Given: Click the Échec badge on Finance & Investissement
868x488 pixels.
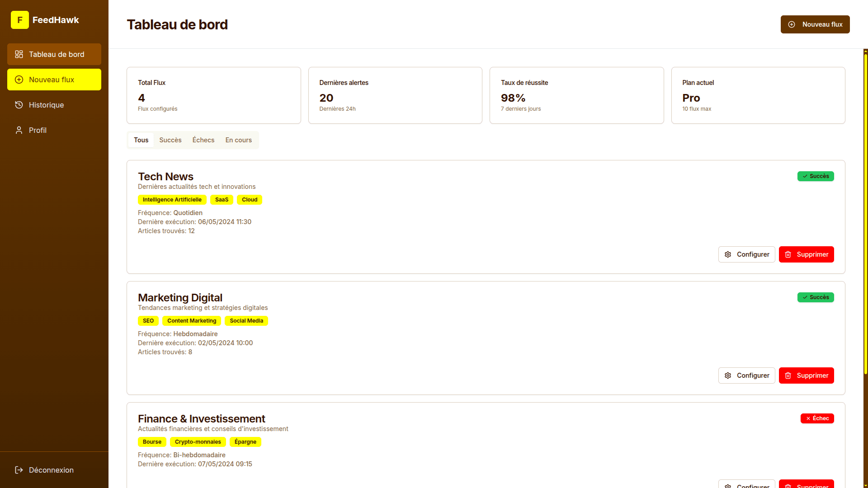Looking at the screenshot, I should (x=817, y=418).
